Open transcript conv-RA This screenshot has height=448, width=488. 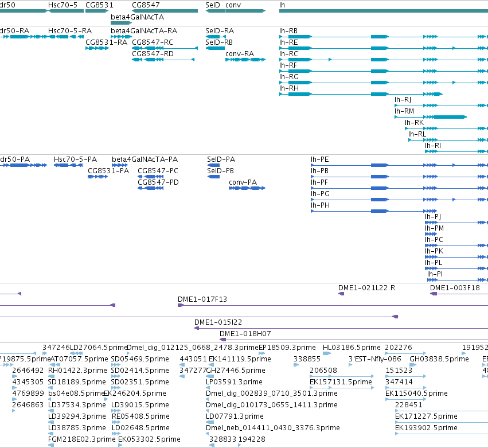coord(240,54)
